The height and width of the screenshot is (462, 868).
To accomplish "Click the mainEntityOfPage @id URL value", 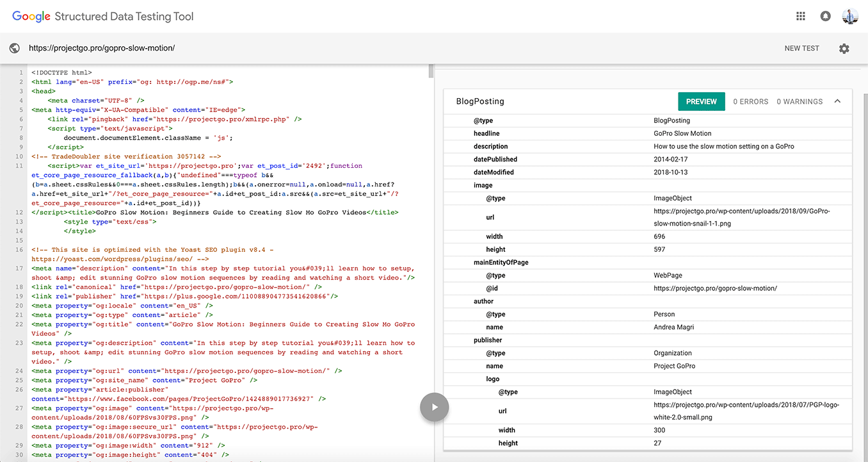I will coord(715,288).
